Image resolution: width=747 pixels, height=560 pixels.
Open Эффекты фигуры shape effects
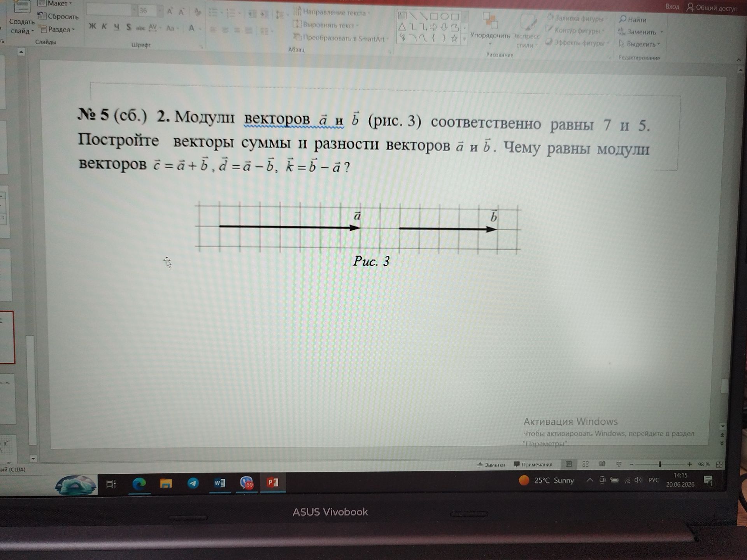tap(577, 43)
